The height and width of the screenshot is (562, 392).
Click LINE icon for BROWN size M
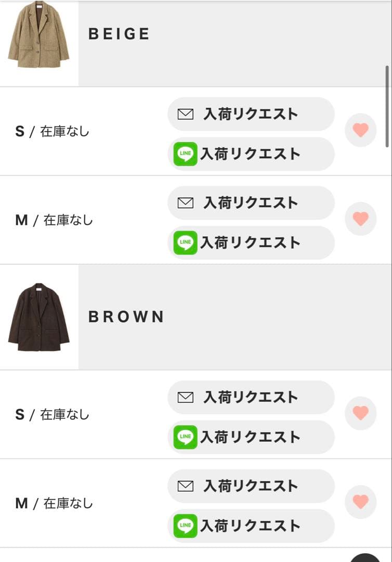tap(186, 526)
